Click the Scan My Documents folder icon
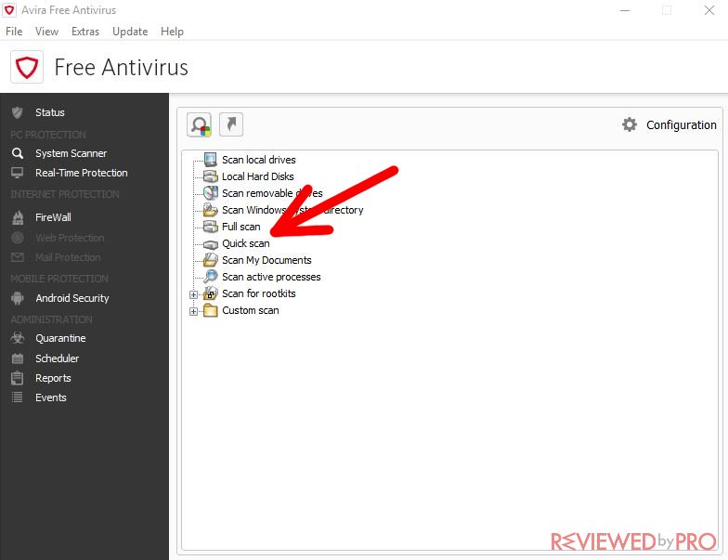Screen dimensions: 728x560 click(210, 260)
